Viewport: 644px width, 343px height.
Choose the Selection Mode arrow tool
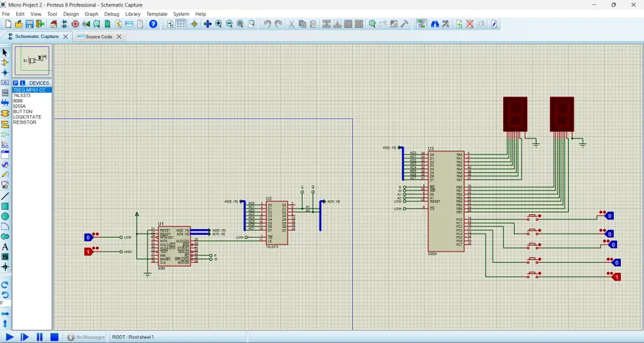coord(5,53)
